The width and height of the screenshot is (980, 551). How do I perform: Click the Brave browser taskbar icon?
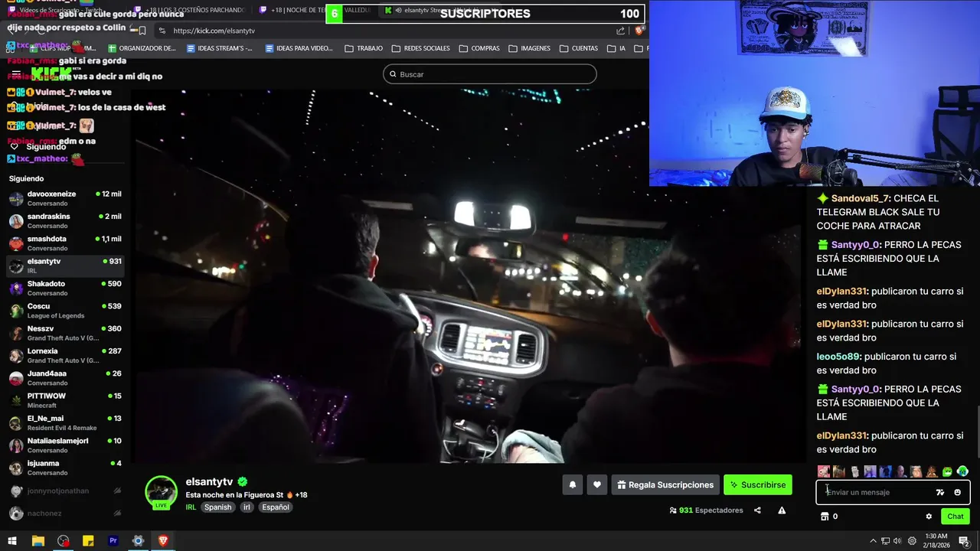pyautogui.click(x=163, y=541)
